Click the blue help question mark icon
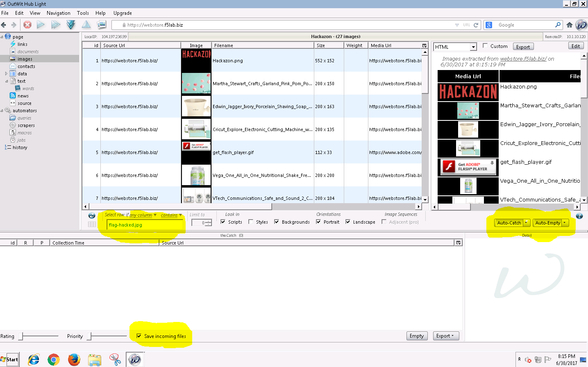 pos(579,216)
